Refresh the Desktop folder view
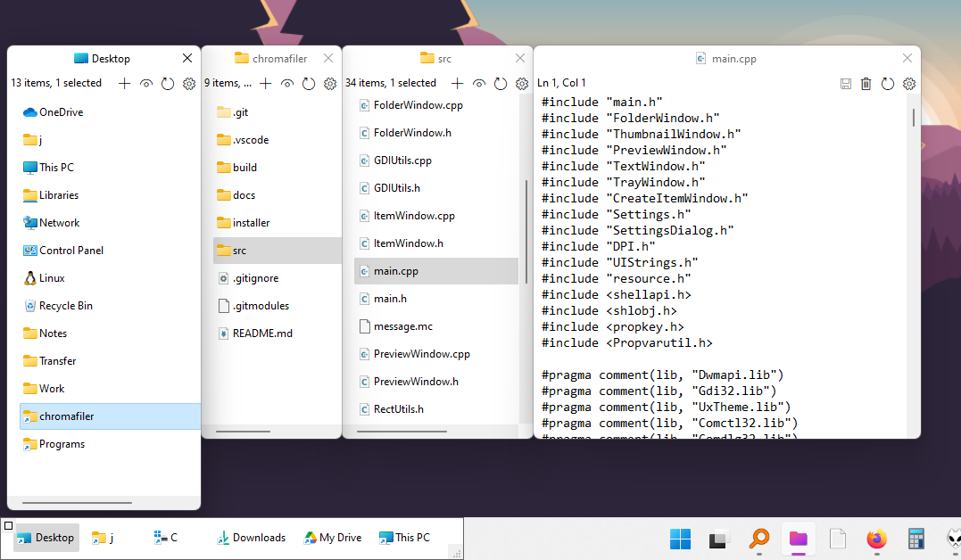 [x=167, y=83]
